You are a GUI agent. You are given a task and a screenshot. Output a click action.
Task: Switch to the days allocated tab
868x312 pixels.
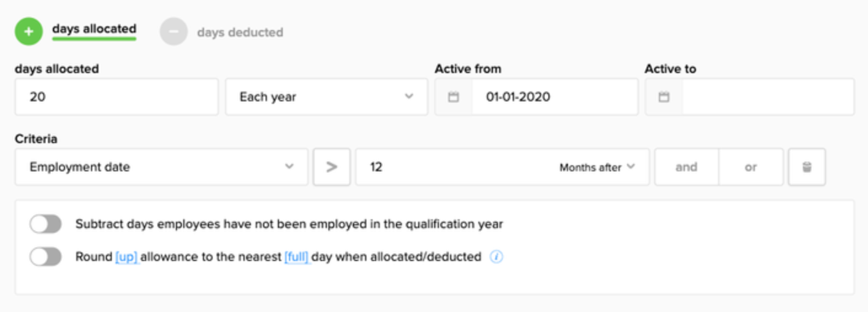tap(94, 29)
